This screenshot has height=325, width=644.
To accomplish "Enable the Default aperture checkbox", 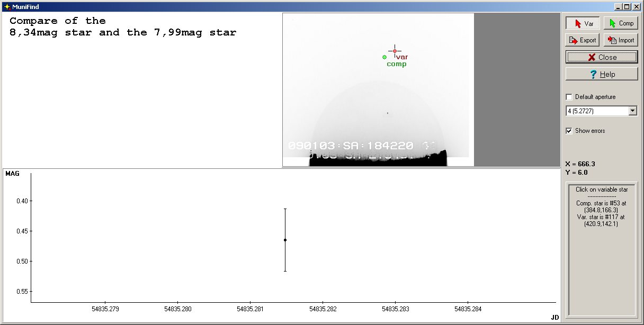I will click(569, 97).
